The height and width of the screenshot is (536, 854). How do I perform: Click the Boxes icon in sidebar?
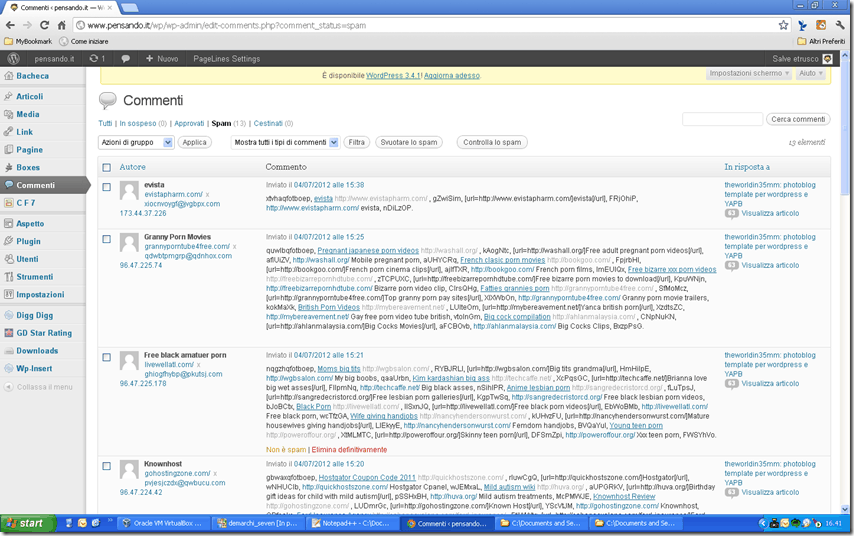pyautogui.click(x=9, y=168)
